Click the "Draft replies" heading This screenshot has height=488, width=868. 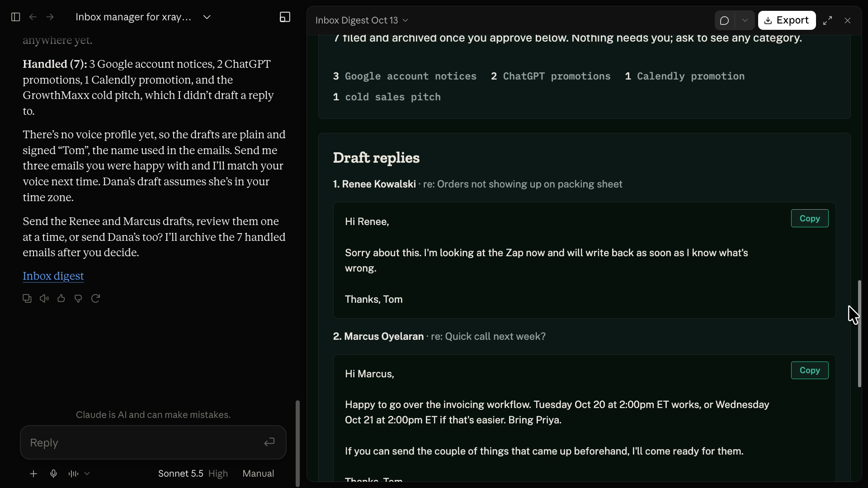pos(376,158)
